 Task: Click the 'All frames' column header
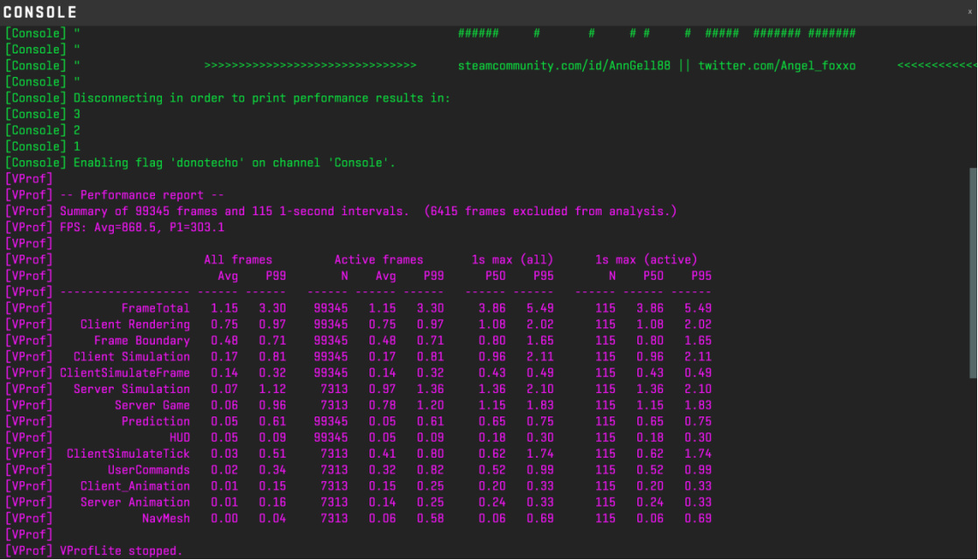click(x=238, y=260)
